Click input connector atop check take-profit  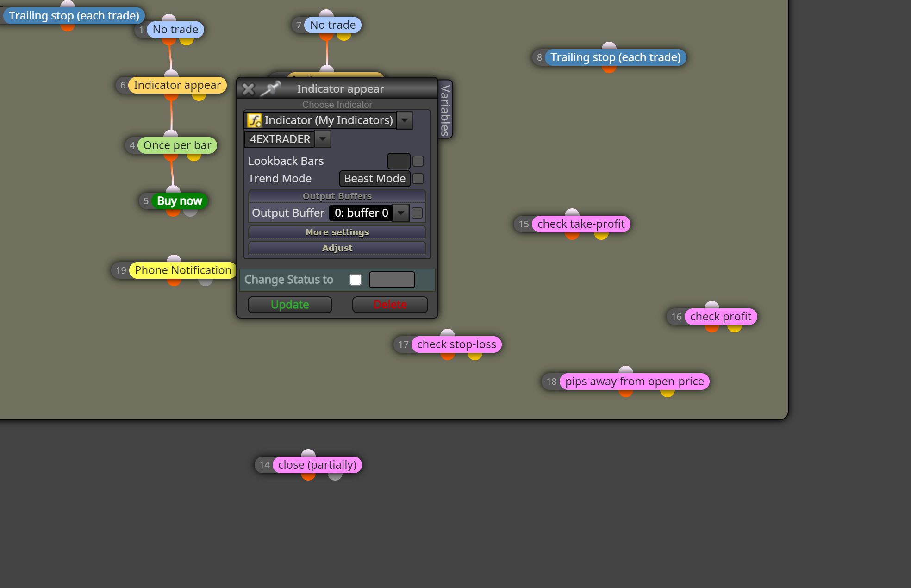(x=572, y=213)
